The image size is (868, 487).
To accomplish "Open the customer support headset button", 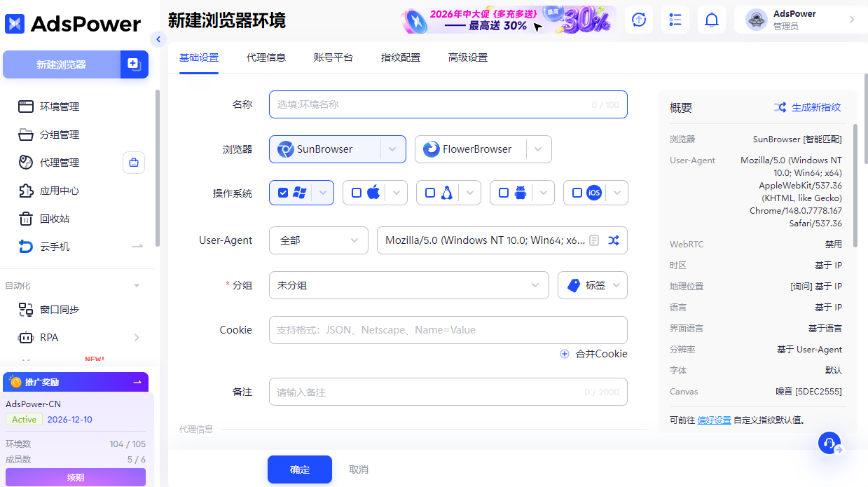I will 830,443.
